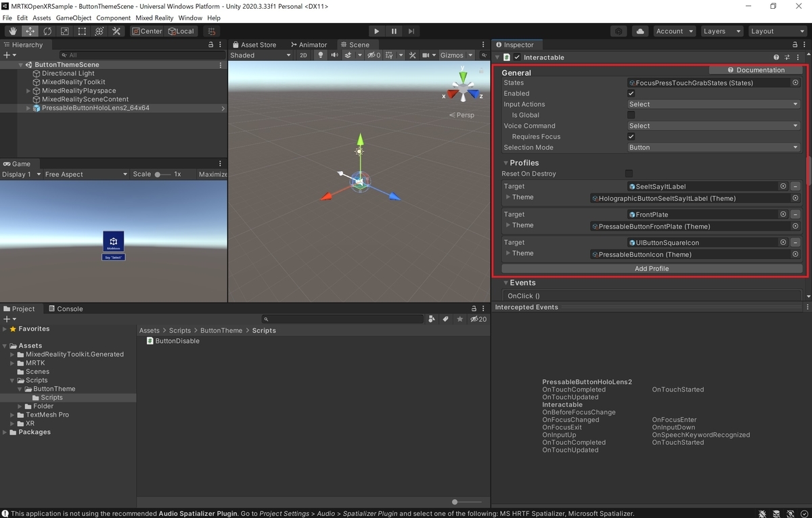This screenshot has height=518, width=812.
Task: Click the Pause button
Action: (x=394, y=31)
